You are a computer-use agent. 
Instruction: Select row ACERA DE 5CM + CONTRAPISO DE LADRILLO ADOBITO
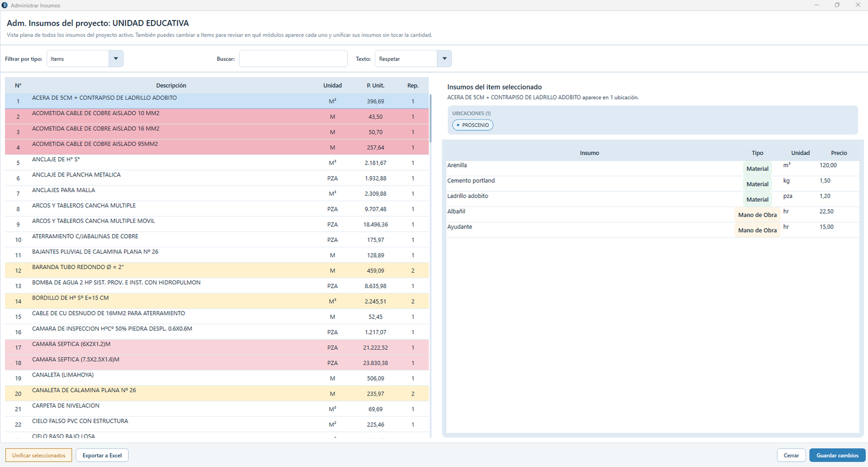[217, 101]
